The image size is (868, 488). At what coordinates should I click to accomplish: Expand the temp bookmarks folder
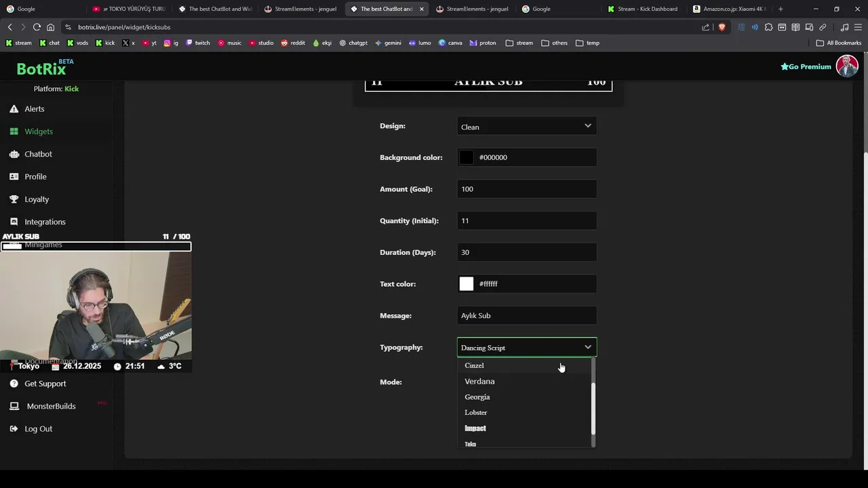(587, 43)
